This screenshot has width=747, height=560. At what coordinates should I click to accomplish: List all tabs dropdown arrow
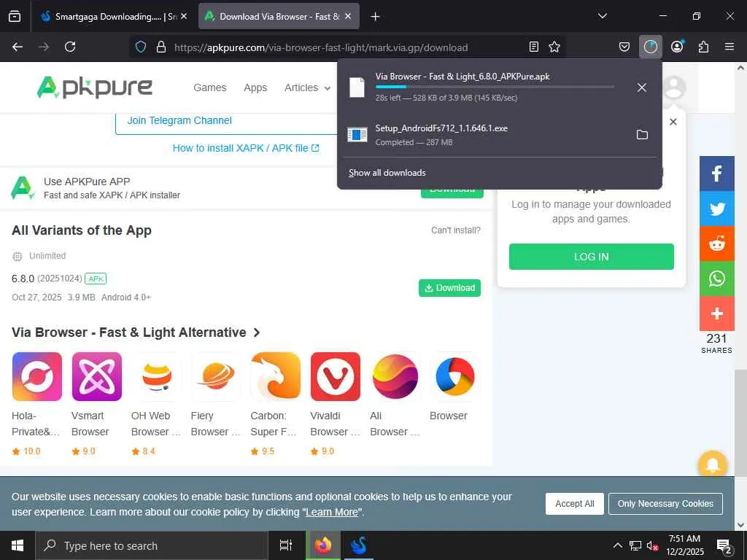pyautogui.click(x=602, y=16)
